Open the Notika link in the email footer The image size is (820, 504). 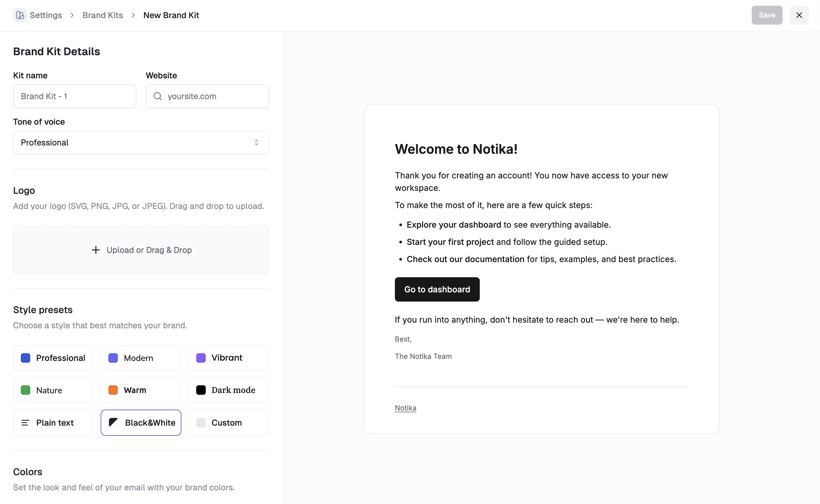[x=405, y=408]
